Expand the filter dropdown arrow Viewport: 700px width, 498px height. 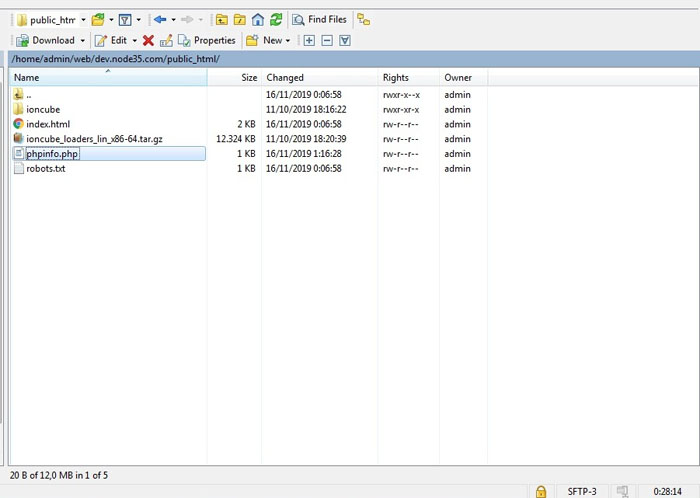(x=138, y=20)
